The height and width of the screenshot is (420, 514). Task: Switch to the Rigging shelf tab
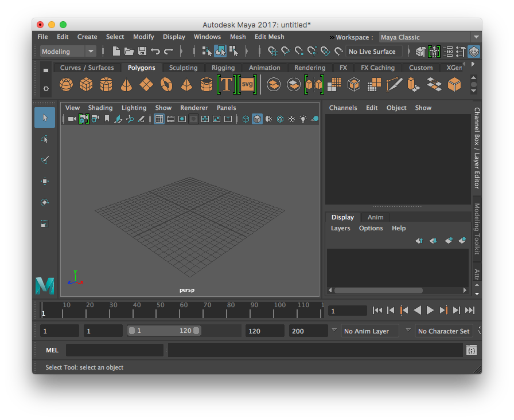pyautogui.click(x=223, y=68)
